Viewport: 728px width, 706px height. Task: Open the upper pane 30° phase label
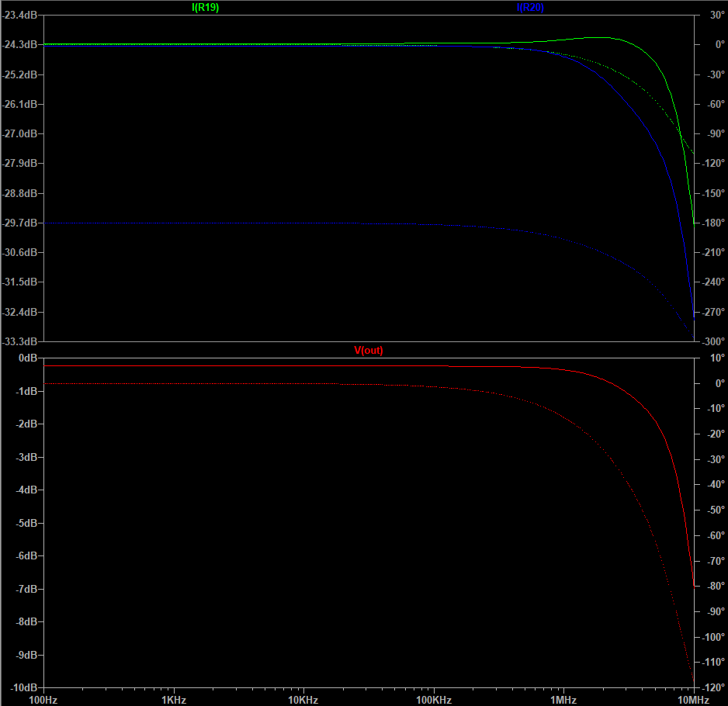(x=717, y=16)
